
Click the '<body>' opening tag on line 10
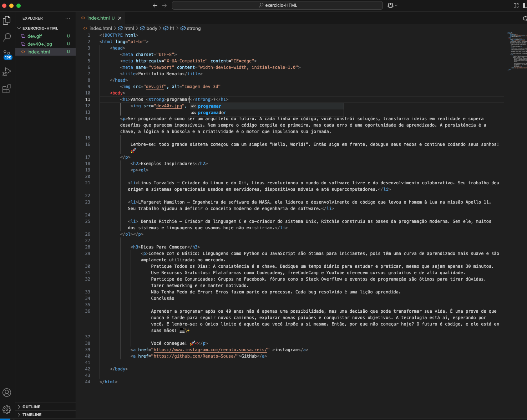[117, 93]
